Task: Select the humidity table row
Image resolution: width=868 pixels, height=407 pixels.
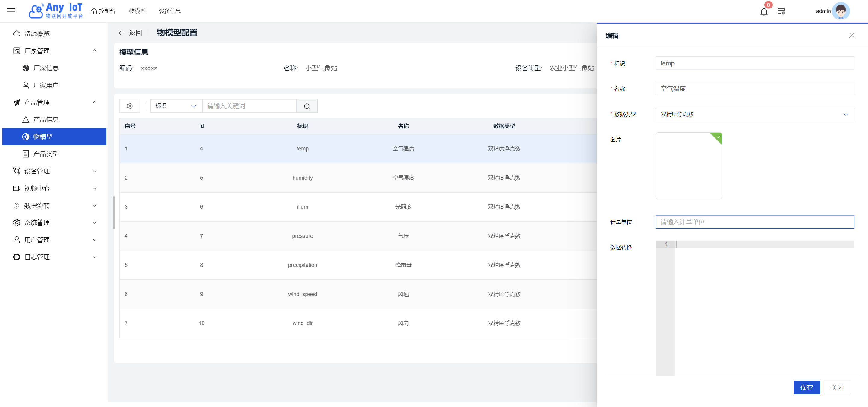Action: (302, 178)
